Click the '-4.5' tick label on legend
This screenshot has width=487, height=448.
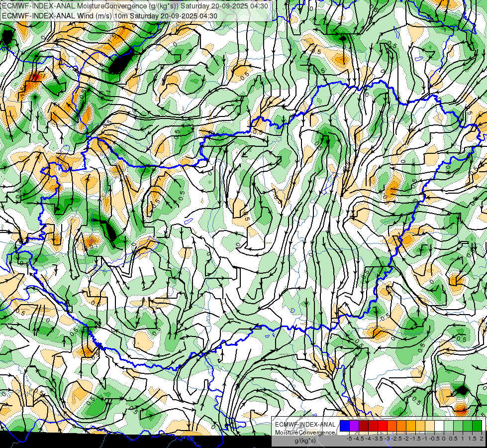359,439
